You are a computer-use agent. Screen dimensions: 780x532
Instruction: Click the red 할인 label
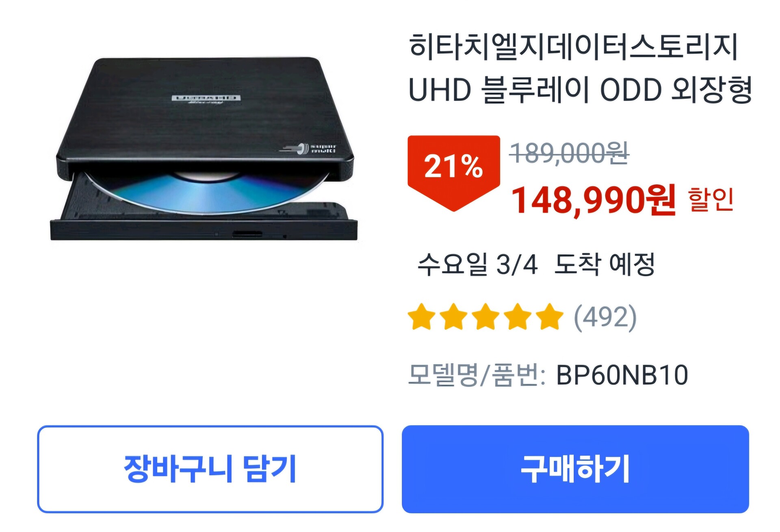click(x=711, y=199)
